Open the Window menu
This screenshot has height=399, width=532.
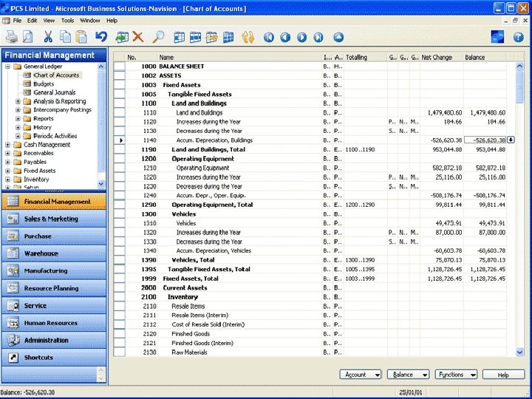point(90,21)
